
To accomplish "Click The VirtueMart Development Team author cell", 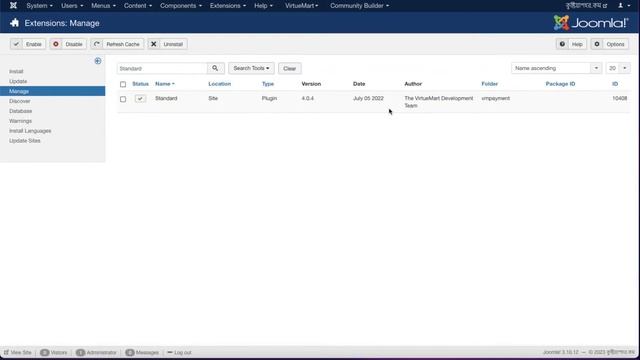I will pyautogui.click(x=439, y=102).
